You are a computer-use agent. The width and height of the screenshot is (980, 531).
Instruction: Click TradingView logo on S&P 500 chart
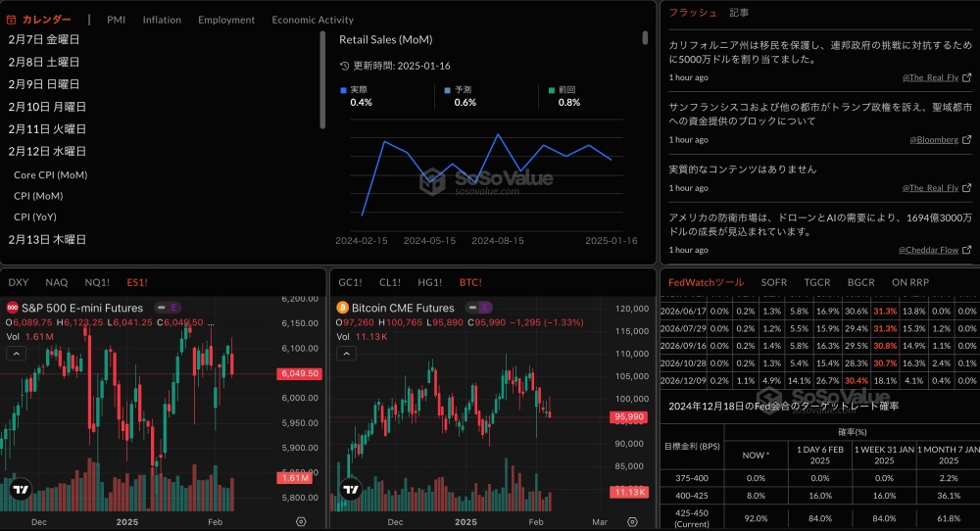tap(22, 490)
